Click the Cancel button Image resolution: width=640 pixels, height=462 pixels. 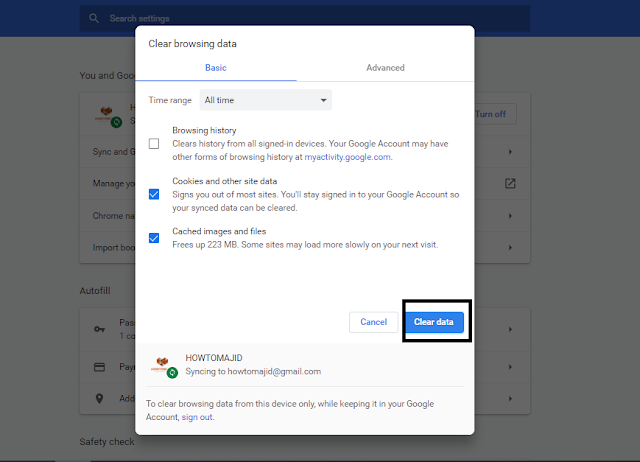coord(373,322)
